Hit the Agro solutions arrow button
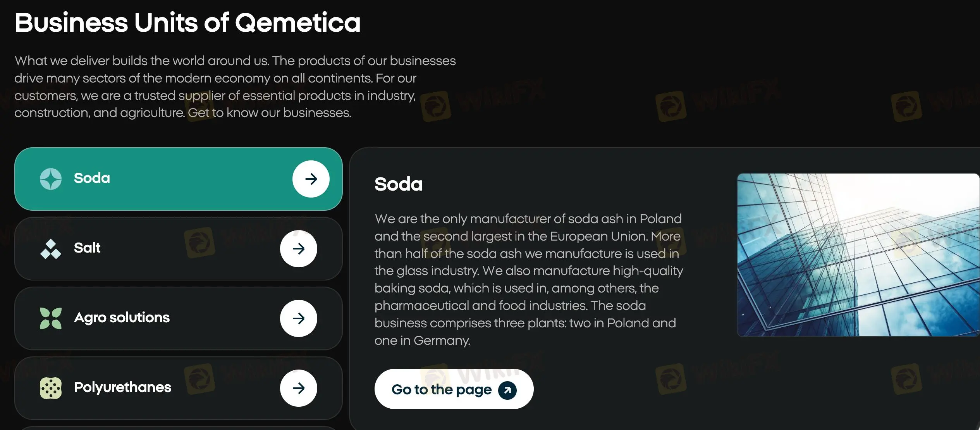980x430 pixels. click(299, 318)
